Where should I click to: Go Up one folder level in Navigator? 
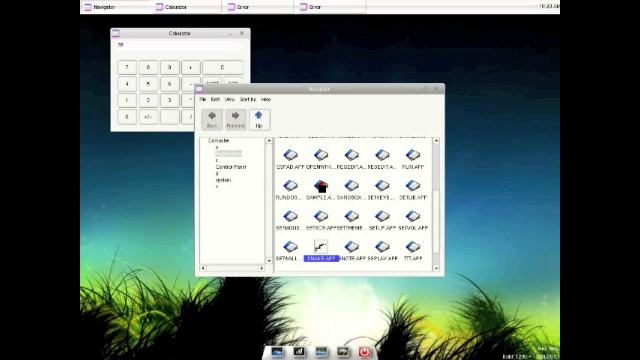(x=259, y=119)
